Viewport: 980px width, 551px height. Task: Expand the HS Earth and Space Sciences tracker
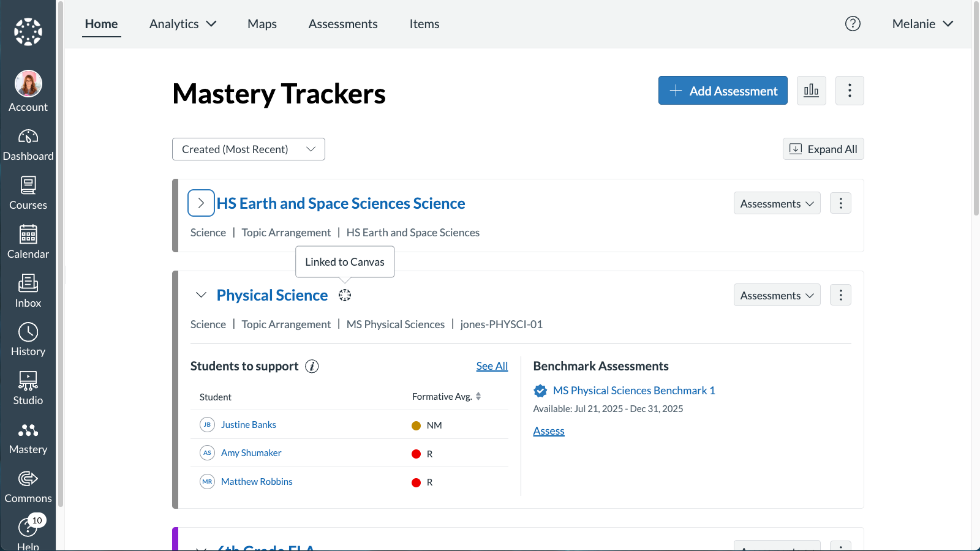201,203
